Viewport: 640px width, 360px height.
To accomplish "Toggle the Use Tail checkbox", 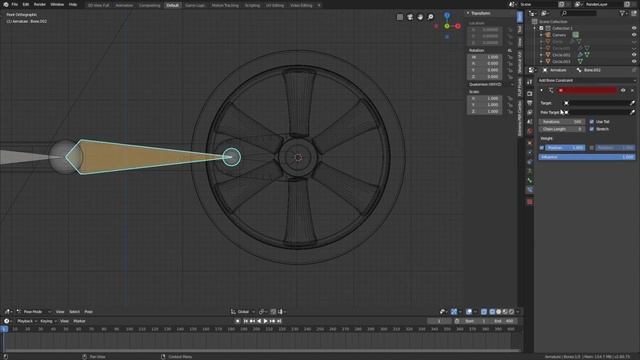I will point(591,122).
